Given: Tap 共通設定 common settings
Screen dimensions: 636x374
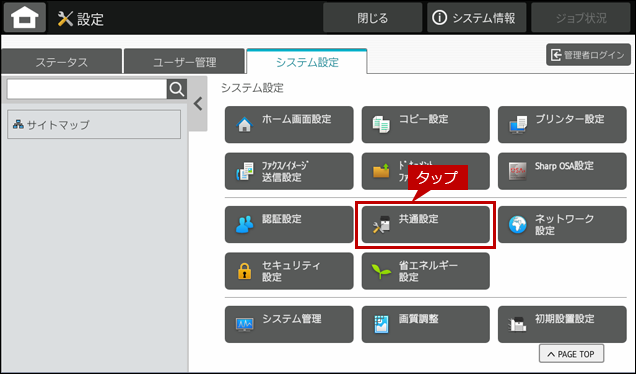Looking at the screenshot, I should coord(425,224).
